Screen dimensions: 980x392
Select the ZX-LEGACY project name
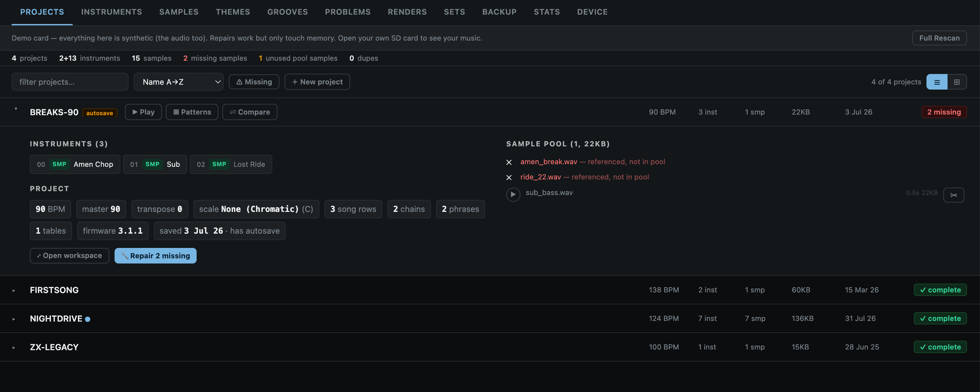click(x=55, y=348)
